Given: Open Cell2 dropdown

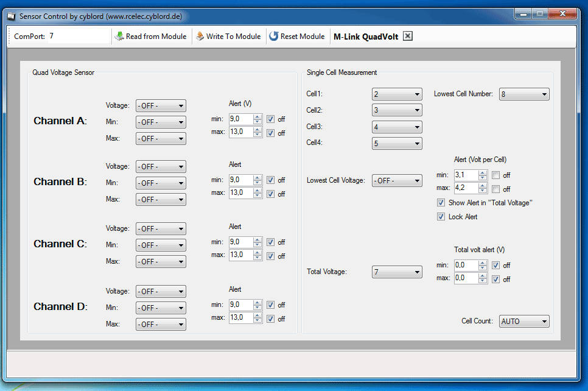Looking at the screenshot, I should (397, 110).
